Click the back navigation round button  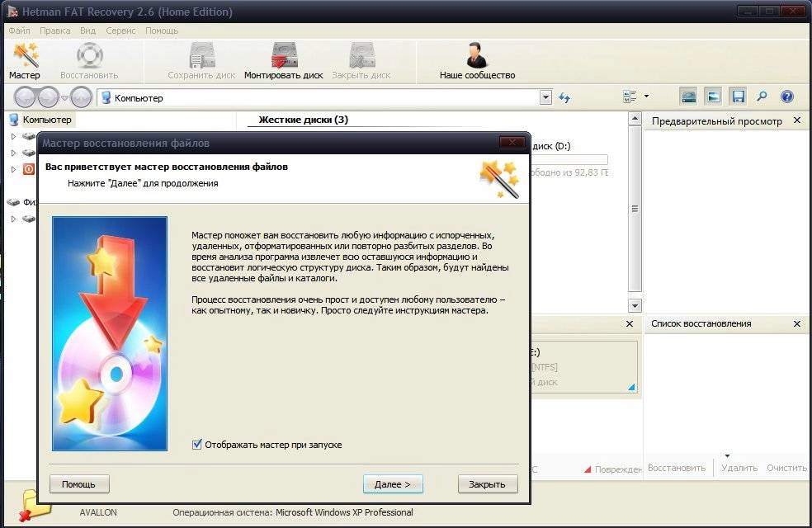pos(26,97)
